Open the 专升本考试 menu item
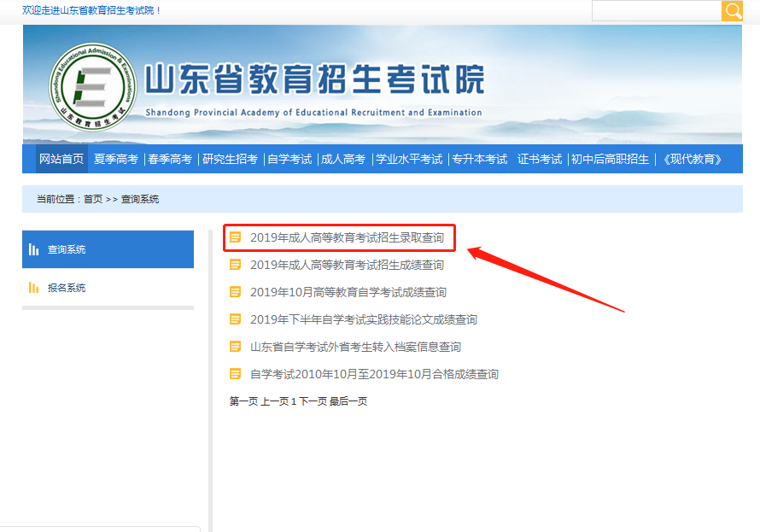The image size is (760, 532). 479,159
